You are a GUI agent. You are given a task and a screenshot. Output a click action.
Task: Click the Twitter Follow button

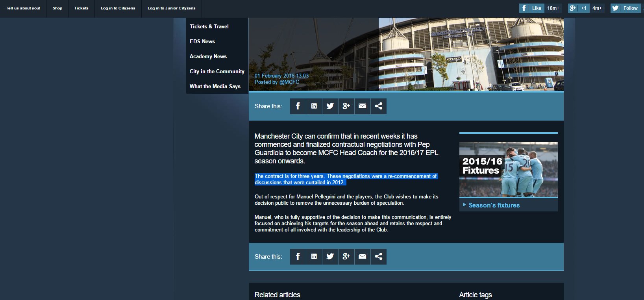(625, 8)
